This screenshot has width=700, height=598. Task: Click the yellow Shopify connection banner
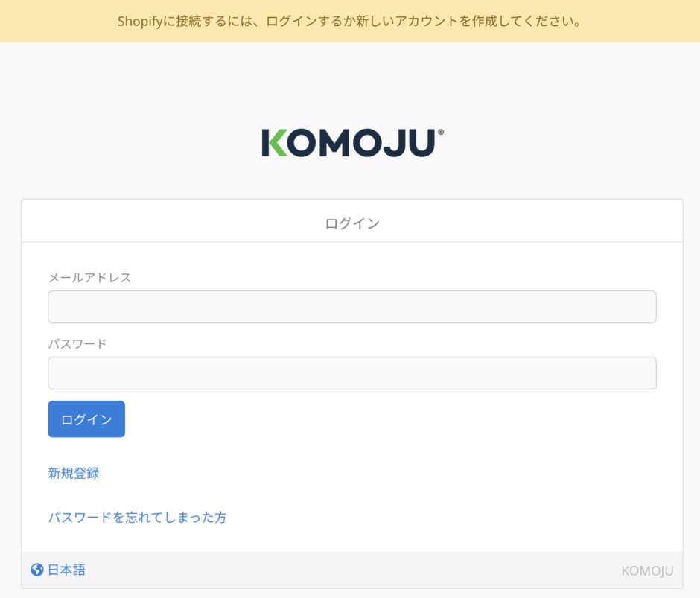[350, 21]
